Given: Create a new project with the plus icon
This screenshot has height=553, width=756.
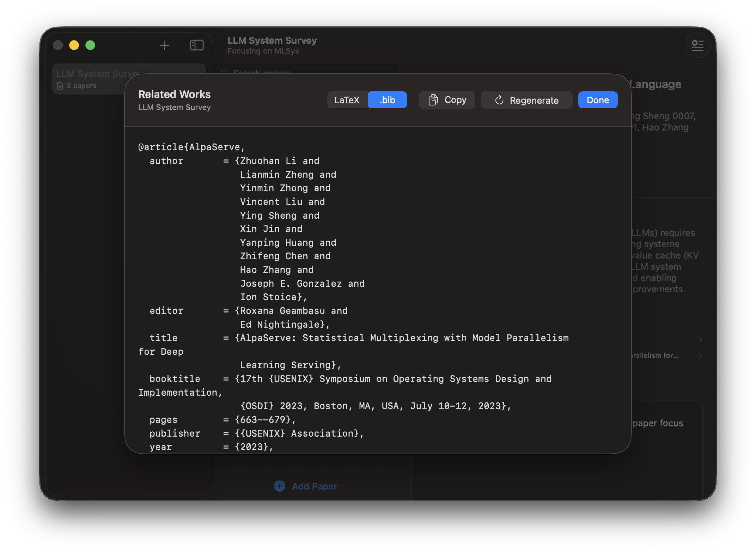Looking at the screenshot, I should (164, 45).
